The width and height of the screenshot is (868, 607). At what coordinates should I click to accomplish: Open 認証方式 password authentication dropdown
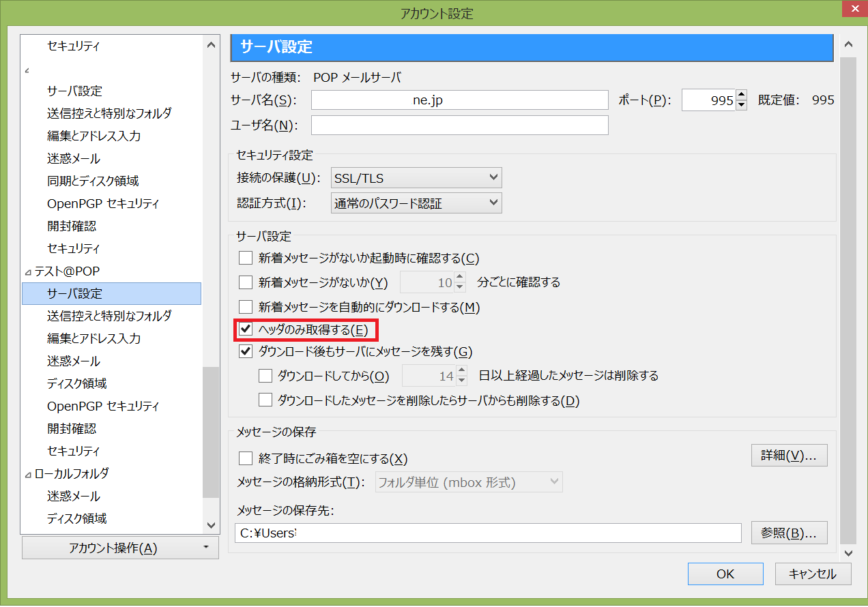coord(416,203)
